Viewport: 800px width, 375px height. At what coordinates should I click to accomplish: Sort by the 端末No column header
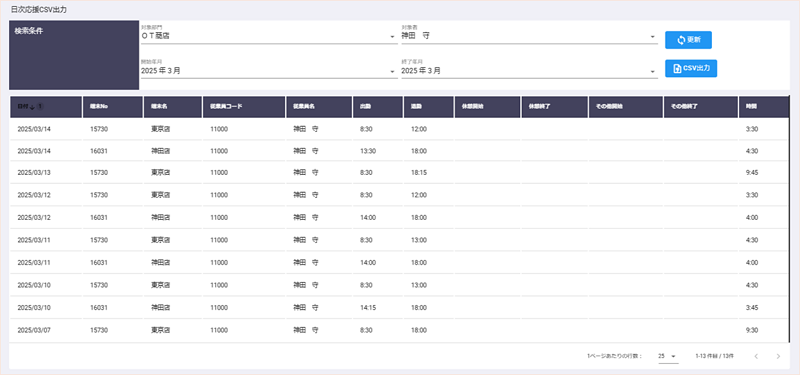coord(113,107)
